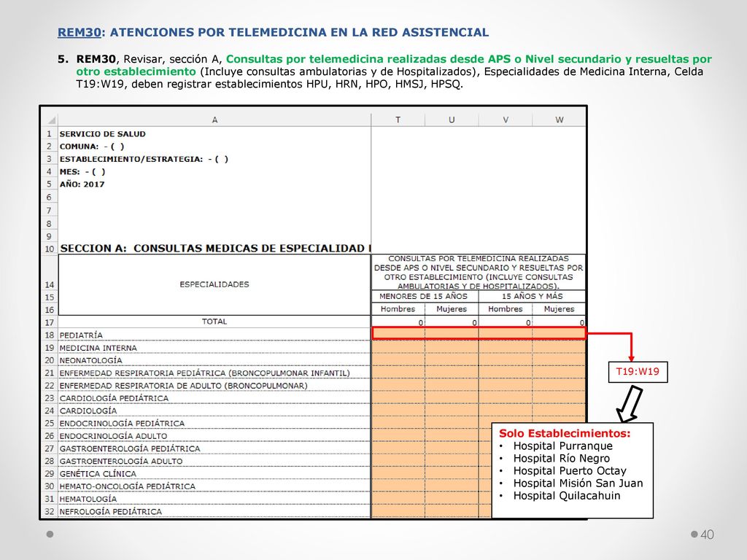Click cell 'ESTABLECIMIENTO/ESTRATEGIA: - ( )'

click(x=144, y=159)
